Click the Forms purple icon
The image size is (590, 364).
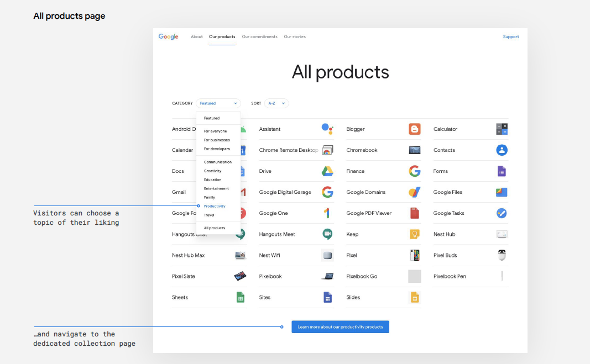(502, 171)
